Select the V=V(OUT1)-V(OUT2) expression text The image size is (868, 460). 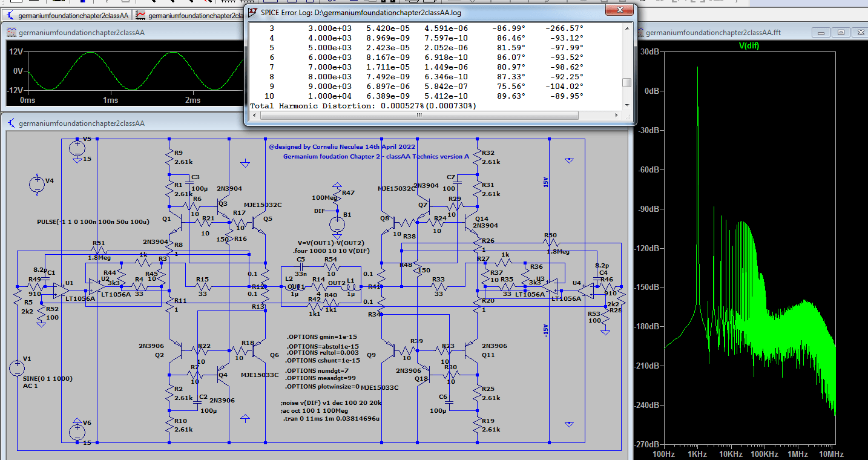(330, 243)
